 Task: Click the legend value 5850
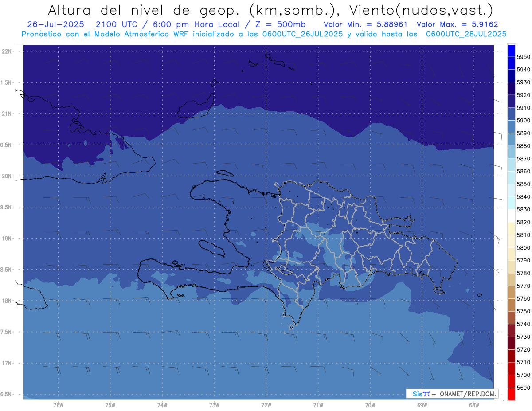tap(524, 184)
